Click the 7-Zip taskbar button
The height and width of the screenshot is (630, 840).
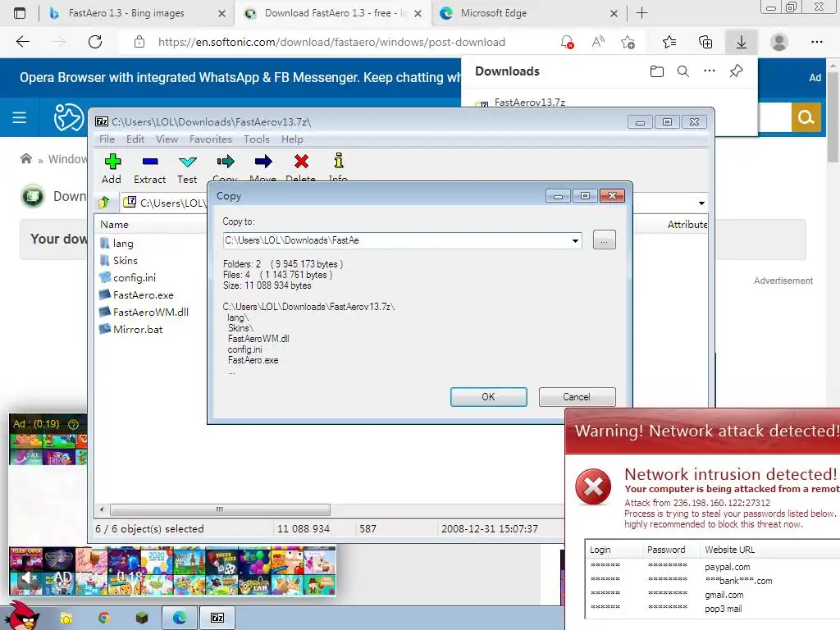pos(217,618)
